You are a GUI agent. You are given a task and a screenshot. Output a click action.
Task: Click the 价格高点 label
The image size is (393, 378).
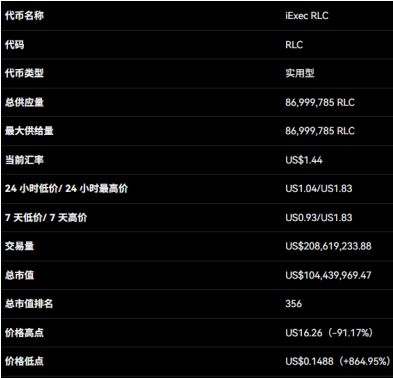click(24, 333)
